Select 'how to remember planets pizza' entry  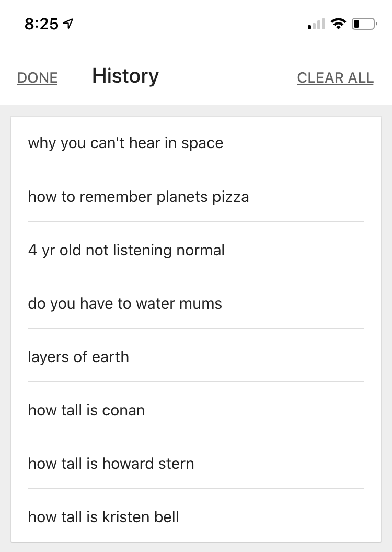pos(139,197)
